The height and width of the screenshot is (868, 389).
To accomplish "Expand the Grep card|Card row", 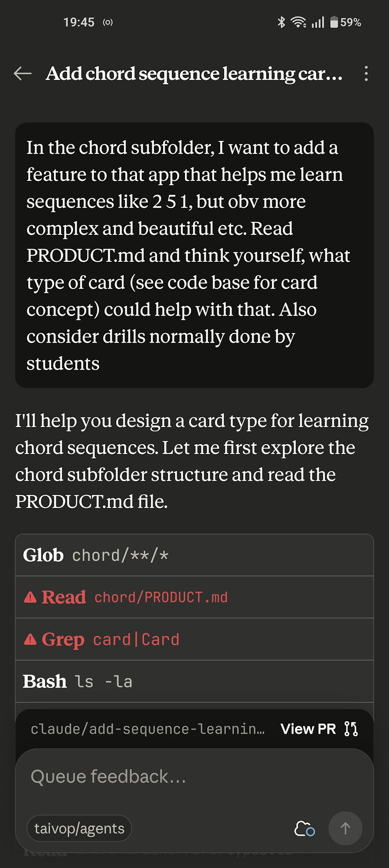I will pos(194,639).
